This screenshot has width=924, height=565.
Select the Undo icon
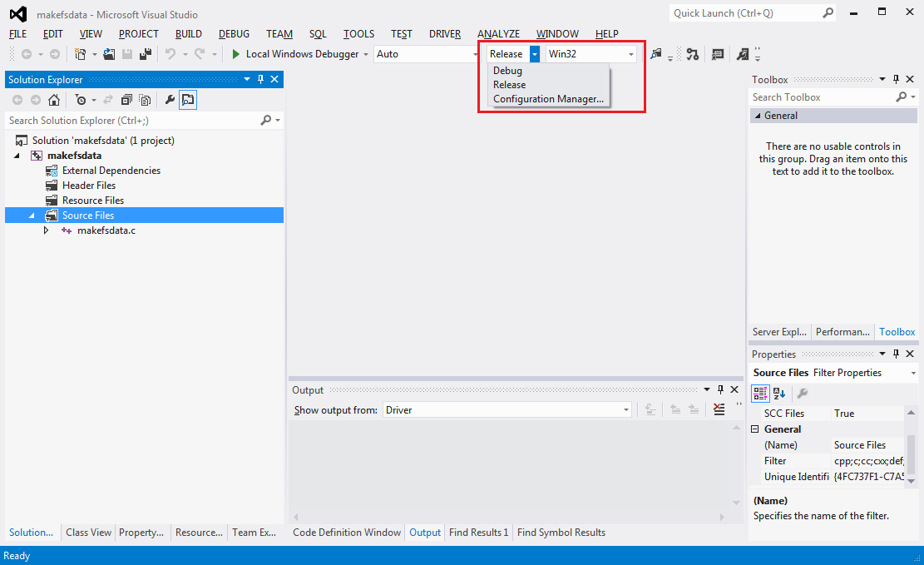[170, 53]
